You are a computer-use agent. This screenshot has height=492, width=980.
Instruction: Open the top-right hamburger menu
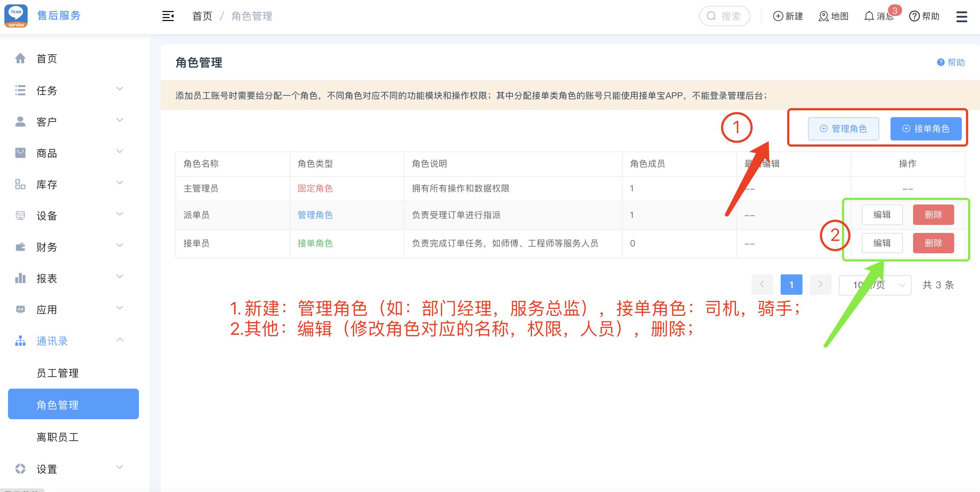click(961, 16)
